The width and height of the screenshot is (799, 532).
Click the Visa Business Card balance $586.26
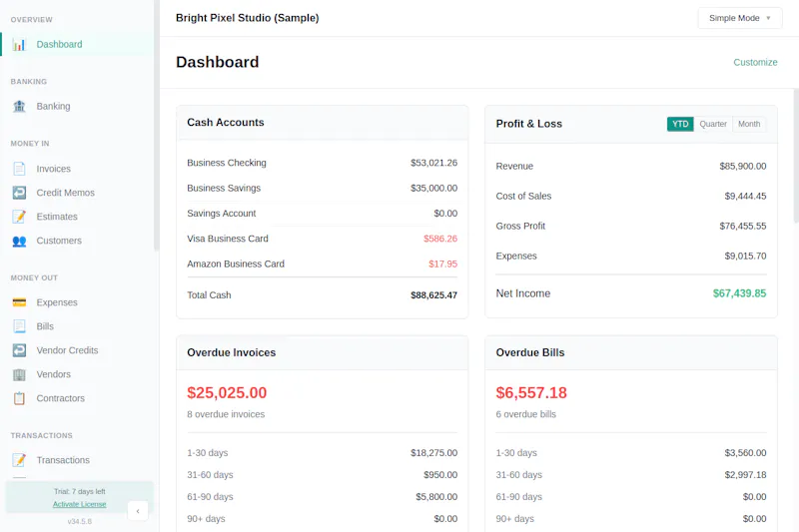[440, 239]
